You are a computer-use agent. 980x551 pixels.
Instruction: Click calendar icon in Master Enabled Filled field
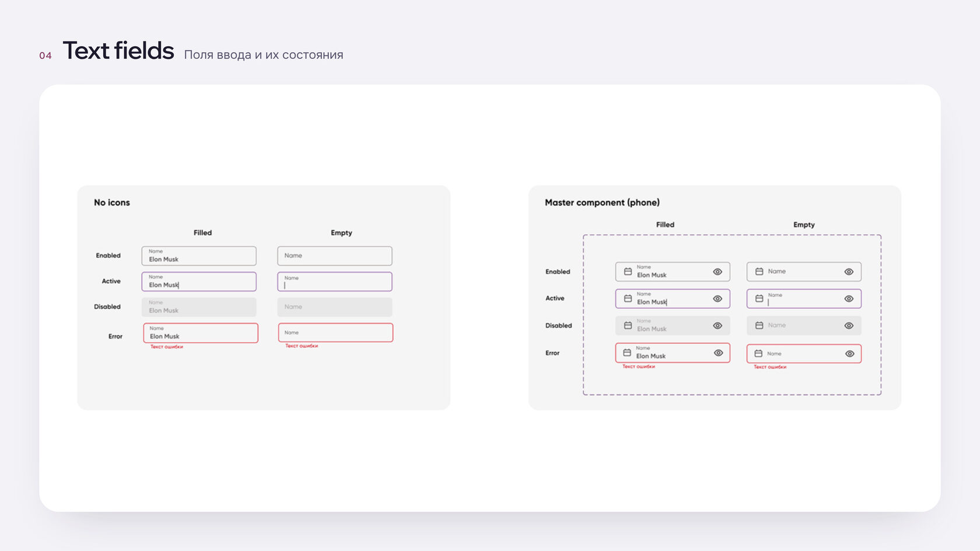628,271
